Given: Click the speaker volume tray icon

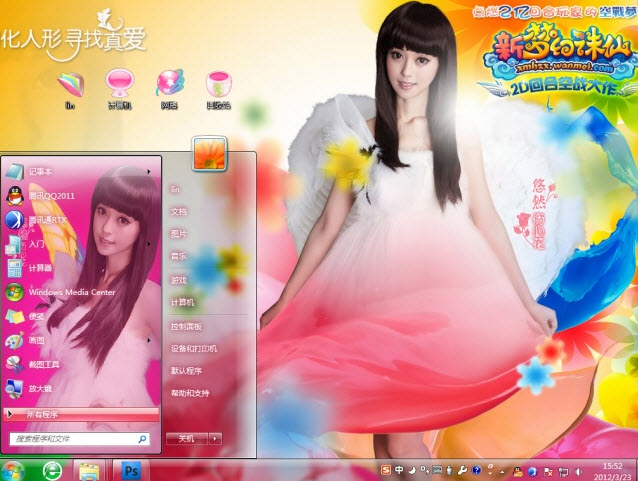Looking at the screenshot, I should [579, 472].
